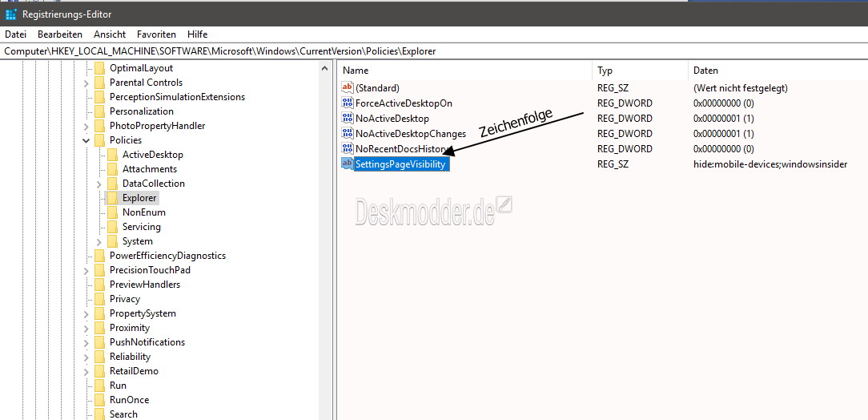This screenshot has height=420, width=868.
Task: Click the Explorer folder icon in tree
Action: pyautogui.click(x=112, y=198)
